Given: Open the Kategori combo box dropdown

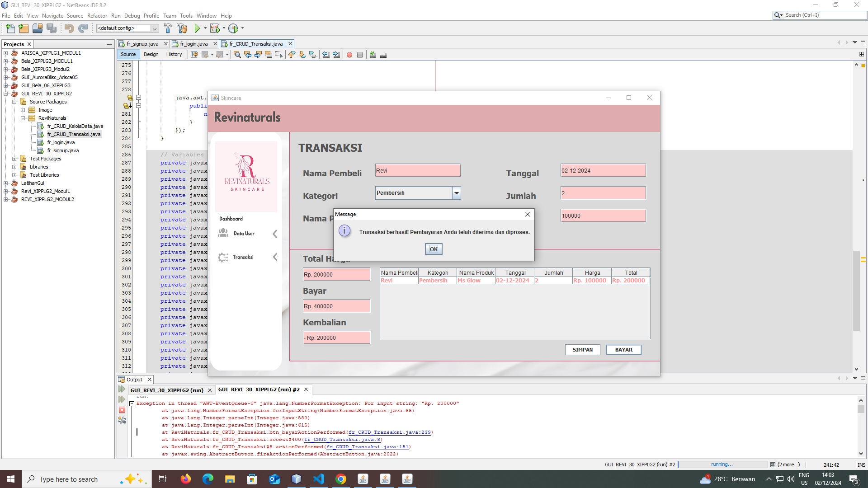Looking at the screenshot, I should tap(457, 193).
